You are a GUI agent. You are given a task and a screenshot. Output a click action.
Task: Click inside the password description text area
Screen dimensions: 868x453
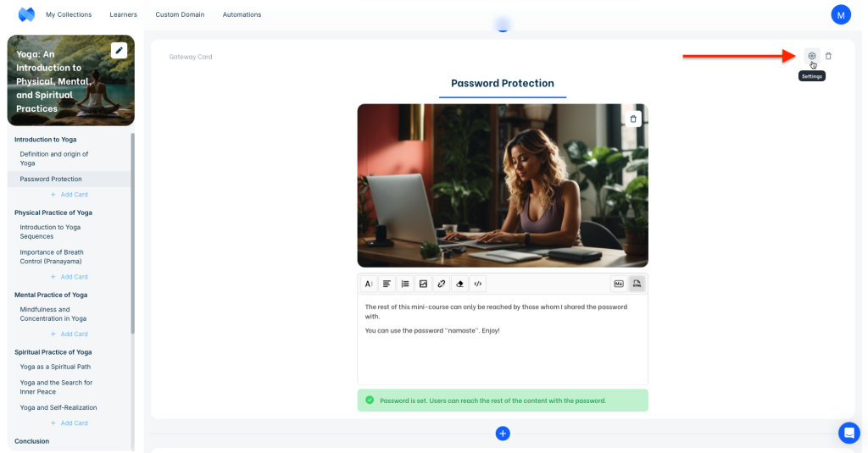tap(502, 356)
